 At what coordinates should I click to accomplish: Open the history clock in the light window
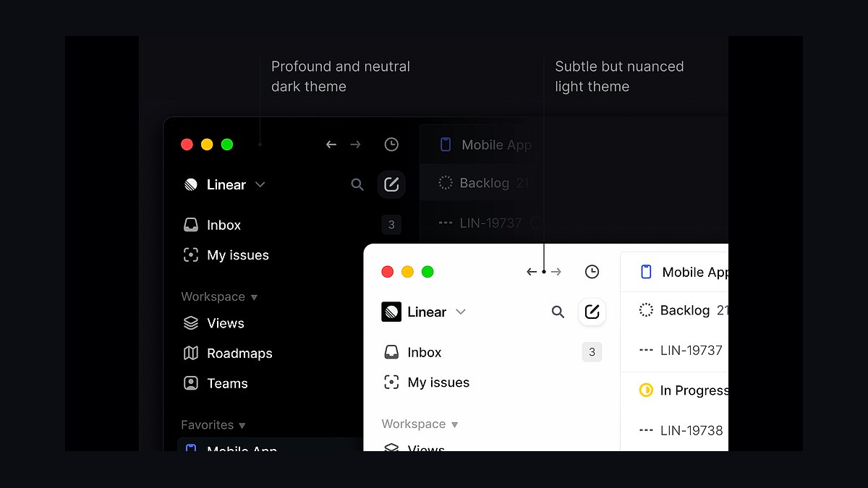(x=592, y=272)
